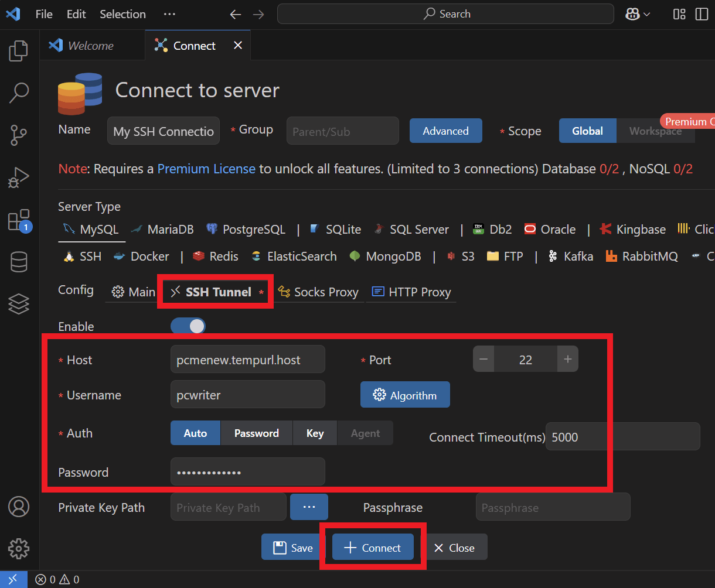715x588 pixels.
Task: Customize layout icon in title bar
Action: click(679, 14)
